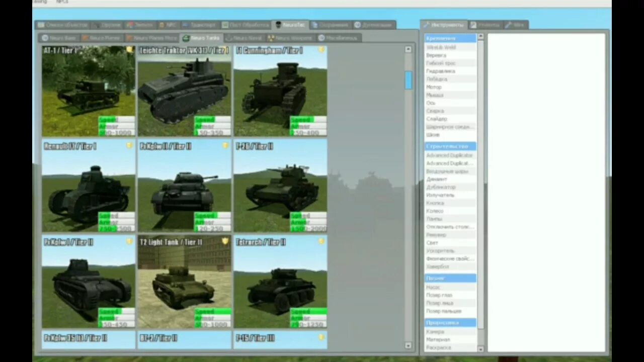644x362 pixels.
Task: Open the Сохранения tab
Action: [330, 25]
